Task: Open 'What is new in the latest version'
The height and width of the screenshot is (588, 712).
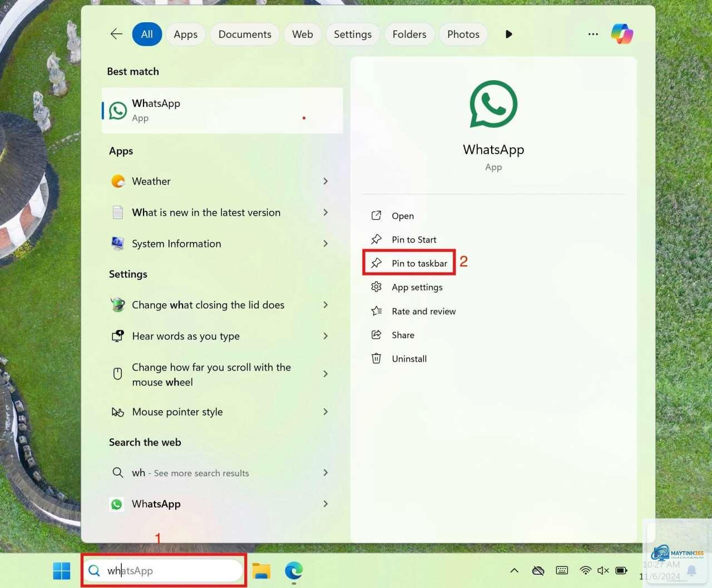Action: tap(222, 213)
